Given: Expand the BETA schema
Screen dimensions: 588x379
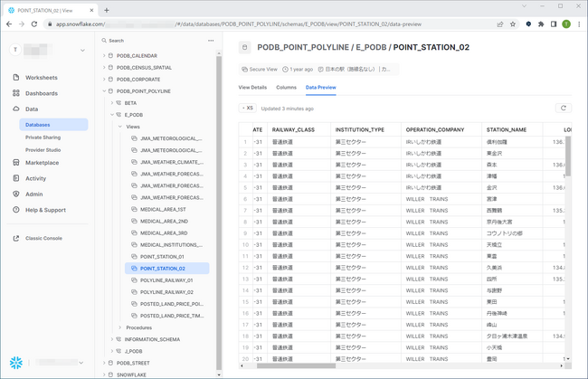Looking at the screenshot, I should pyautogui.click(x=112, y=103).
